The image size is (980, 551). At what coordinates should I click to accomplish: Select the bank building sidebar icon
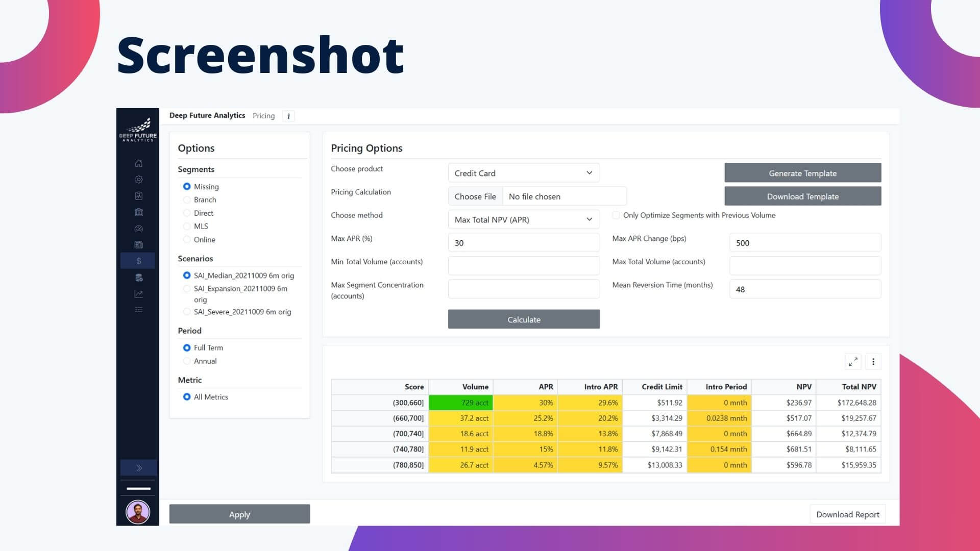click(138, 212)
